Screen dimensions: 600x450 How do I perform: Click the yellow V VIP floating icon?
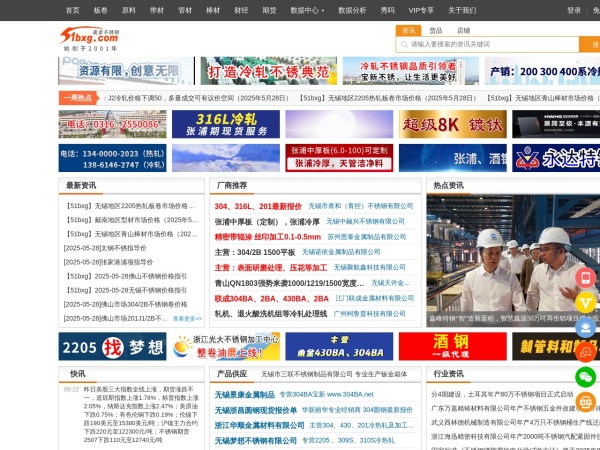coord(586,303)
